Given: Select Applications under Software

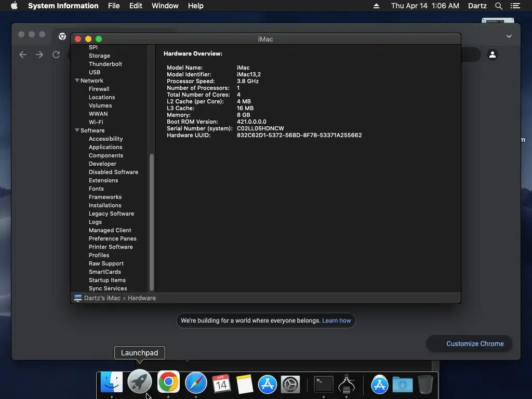Looking at the screenshot, I should point(105,147).
